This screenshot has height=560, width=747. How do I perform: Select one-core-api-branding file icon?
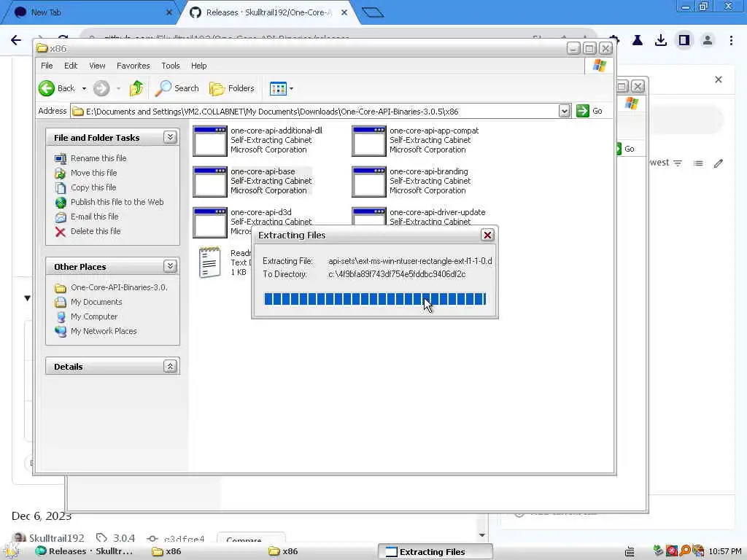(x=368, y=182)
